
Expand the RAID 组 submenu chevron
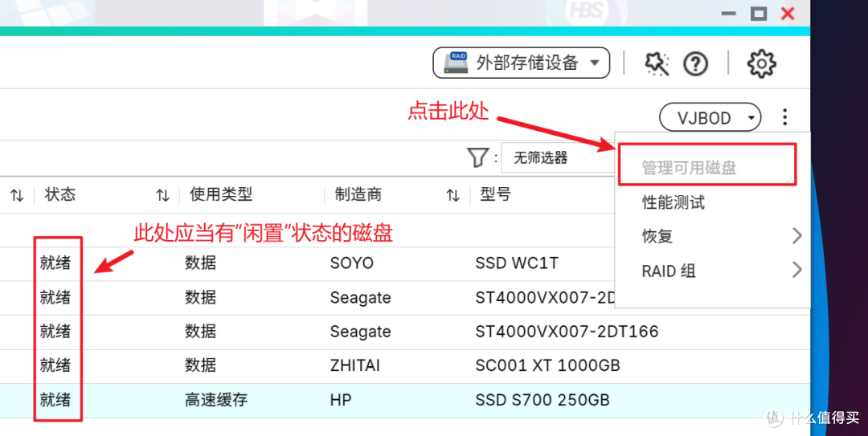pyautogui.click(x=796, y=271)
